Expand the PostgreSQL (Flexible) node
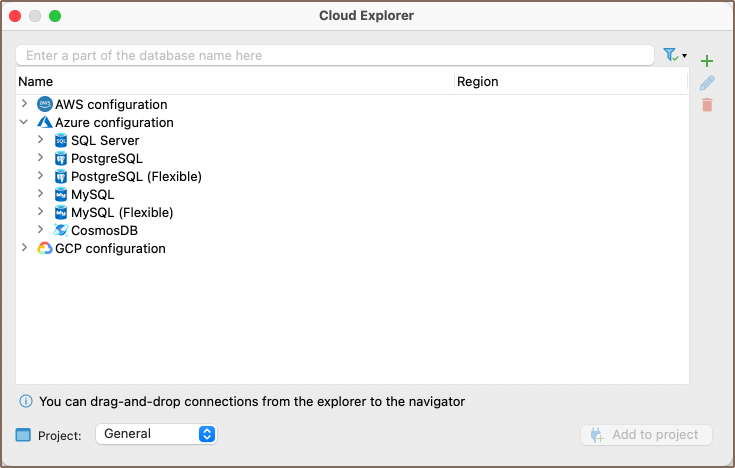The height and width of the screenshot is (468, 735). click(x=41, y=177)
